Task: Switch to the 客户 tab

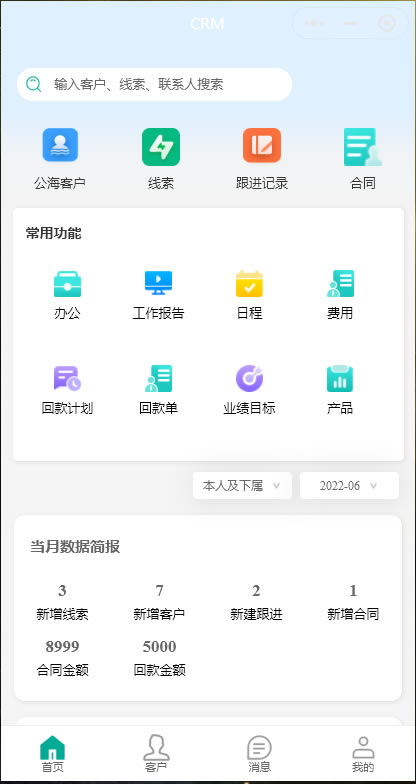Action: tap(156, 754)
